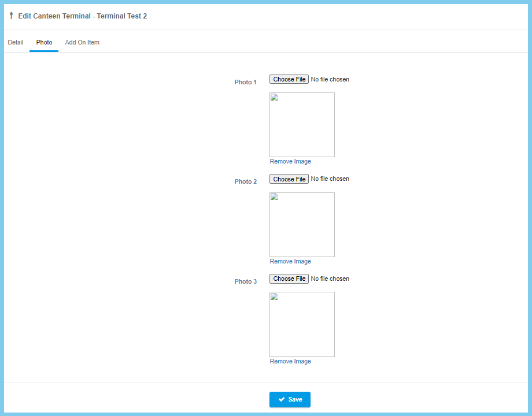Save the canteen terminal photos
The width and height of the screenshot is (532, 416).
point(290,399)
